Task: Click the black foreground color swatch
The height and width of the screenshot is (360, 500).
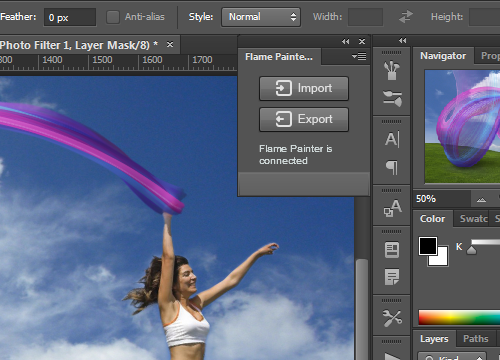Action: click(x=428, y=246)
